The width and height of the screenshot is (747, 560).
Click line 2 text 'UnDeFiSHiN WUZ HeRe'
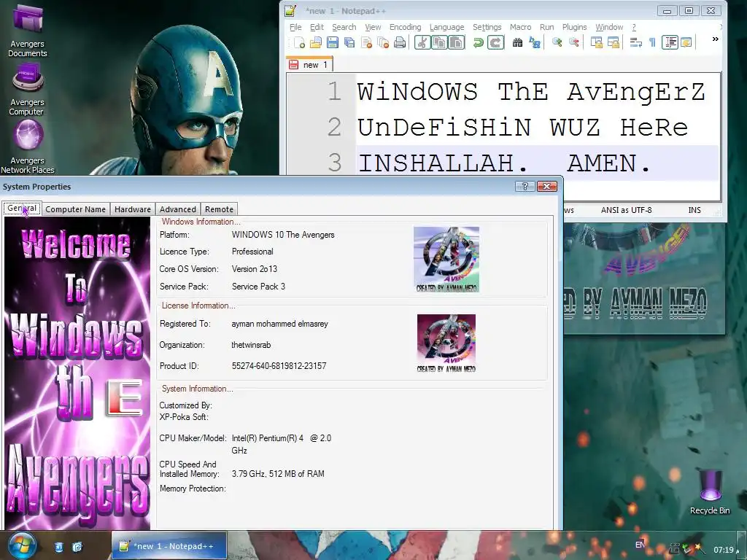pos(522,128)
